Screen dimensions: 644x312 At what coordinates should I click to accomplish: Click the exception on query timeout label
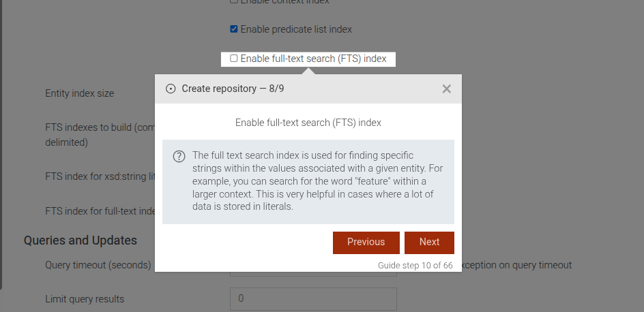click(x=516, y=265)
